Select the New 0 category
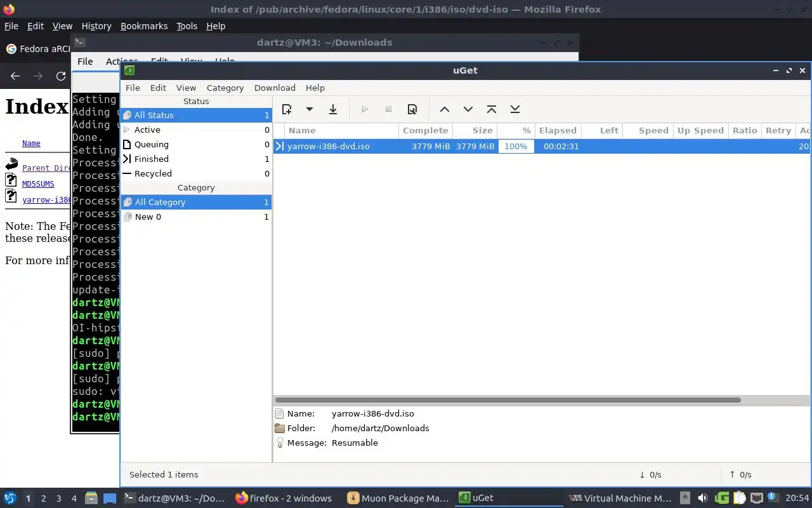 196,217
